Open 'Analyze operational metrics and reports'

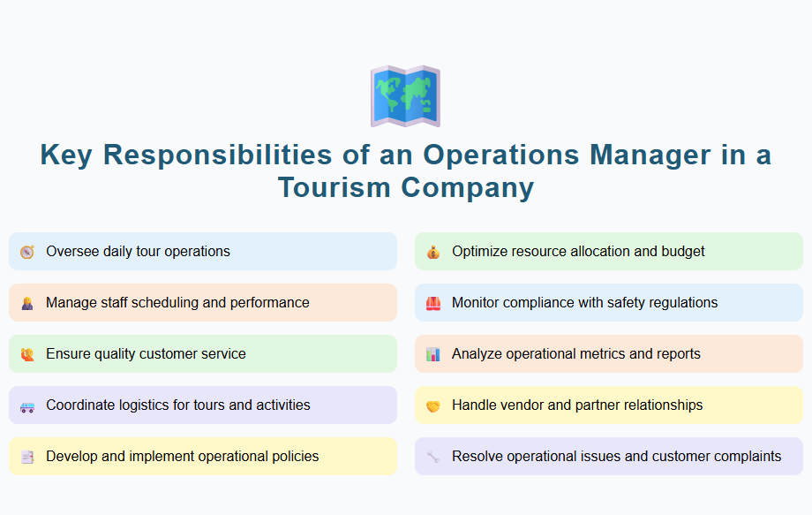pyautogui.click(x=608, y=353)
